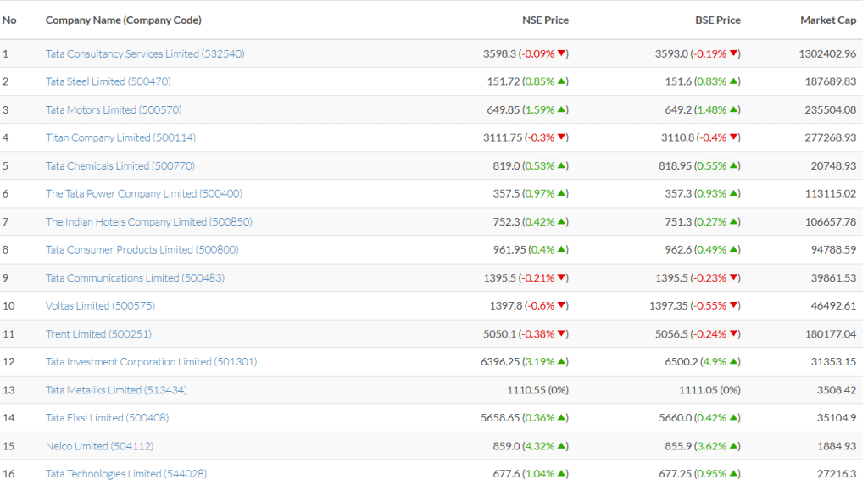Click red down arrow in Tata Communications NSE price
868x491 pixels.
pyautogui.click(x=561, y=277)
